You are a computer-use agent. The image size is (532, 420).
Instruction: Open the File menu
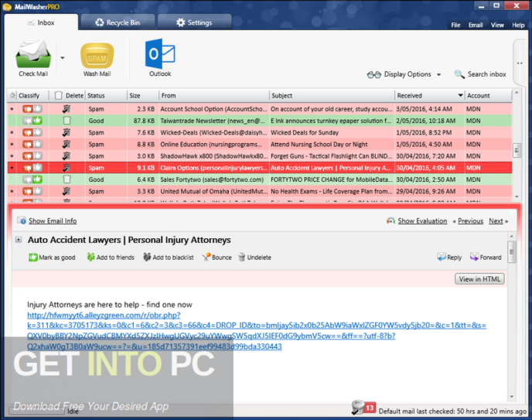pos(455,25)
